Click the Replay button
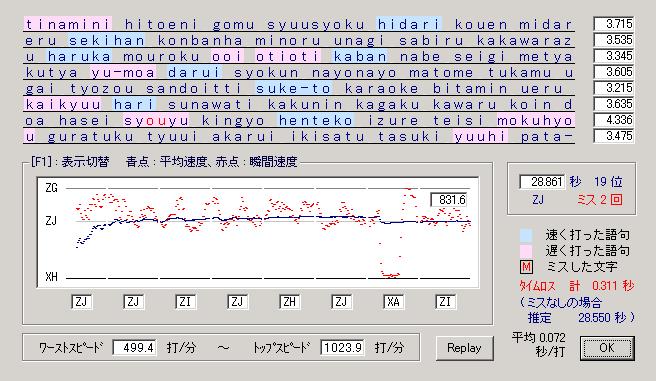The height and width of the screenshot is (381, 656). click(464, 348)
